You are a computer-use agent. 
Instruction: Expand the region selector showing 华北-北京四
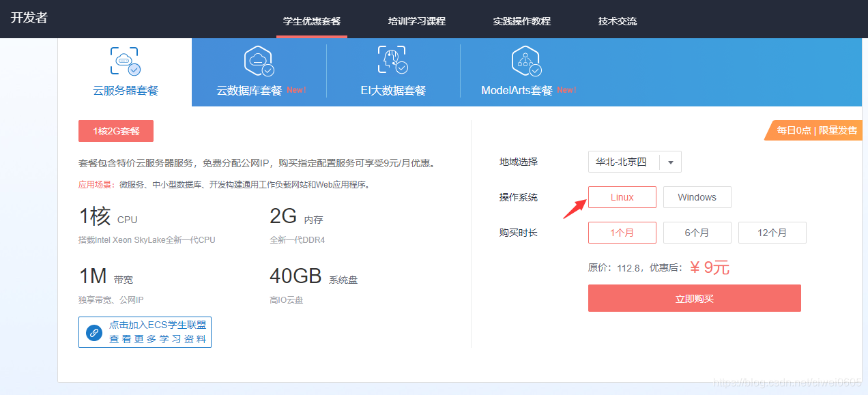click(x=634, y=162)
